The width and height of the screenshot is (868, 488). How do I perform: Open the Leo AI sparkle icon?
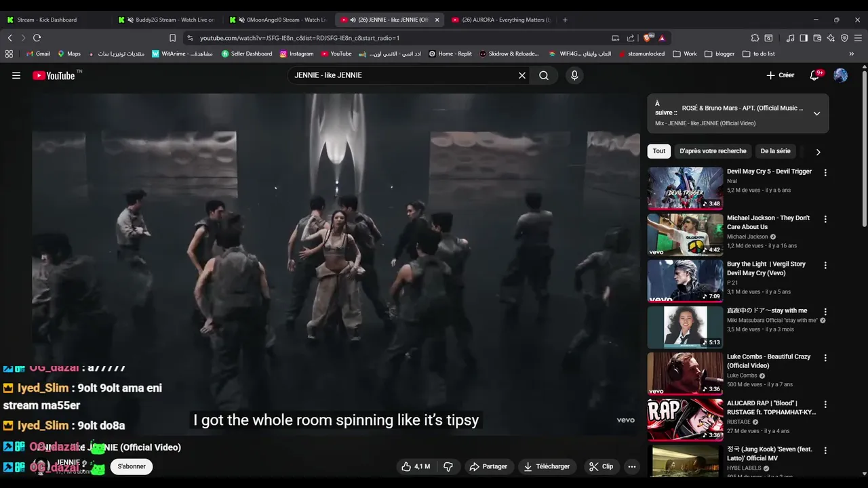831,38
